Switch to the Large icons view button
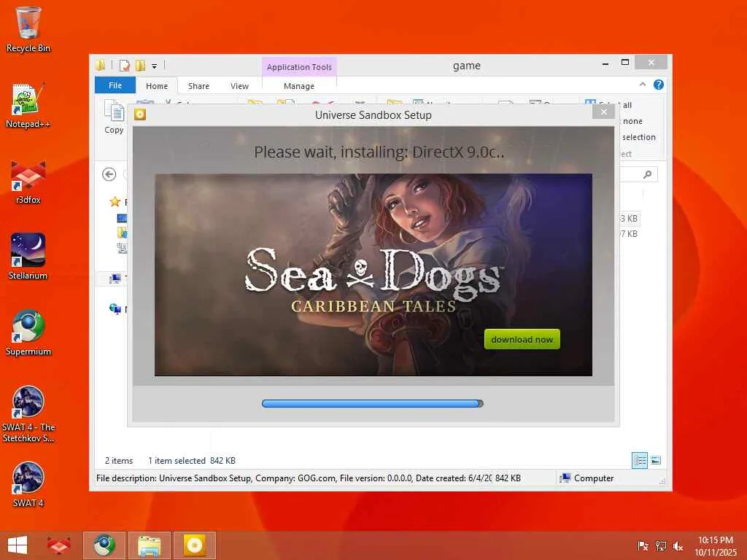747x560 pixels. [x=656, y=460]
